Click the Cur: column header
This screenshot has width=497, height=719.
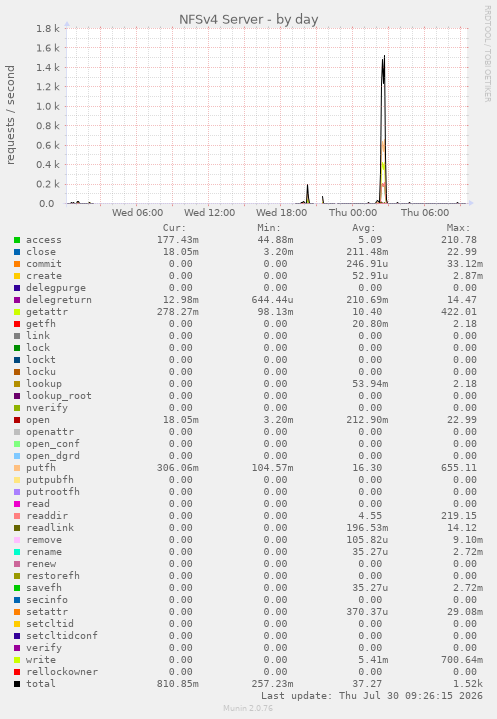coord(174,228)
